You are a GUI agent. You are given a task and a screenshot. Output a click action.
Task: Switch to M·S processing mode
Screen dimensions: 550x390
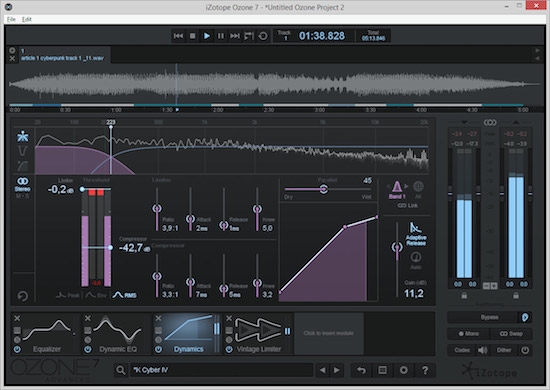(x=23, y=196)
